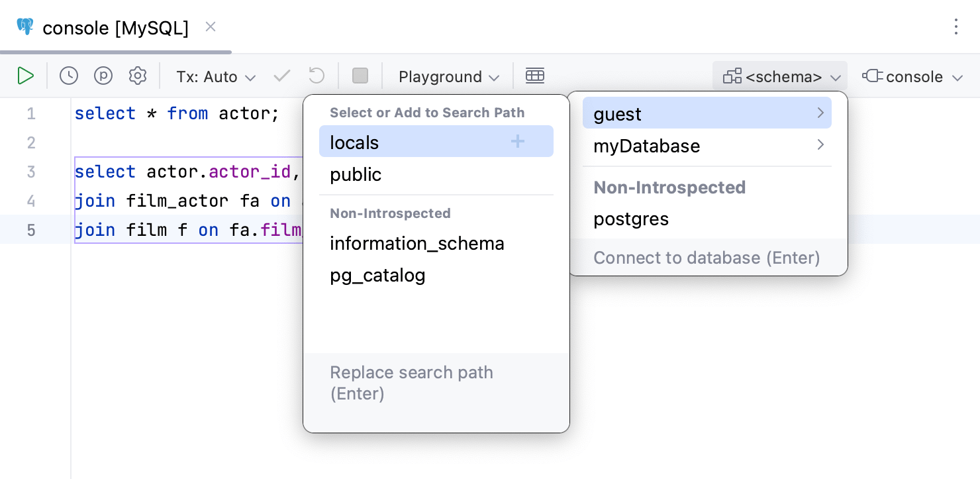Open the console session dropdown
Viewport: 980px width, 479px height.
tap(912, 76)
